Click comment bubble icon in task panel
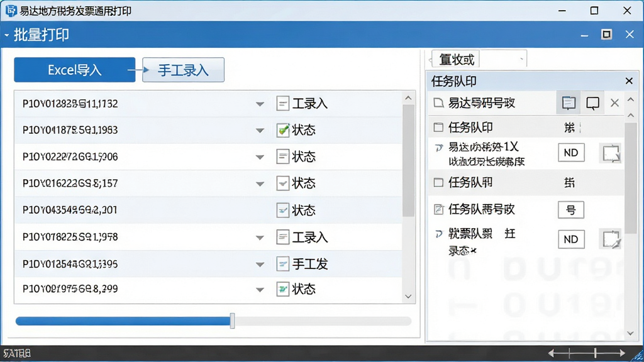The height and width of the screenshot is (362, 644). (592, 103)
